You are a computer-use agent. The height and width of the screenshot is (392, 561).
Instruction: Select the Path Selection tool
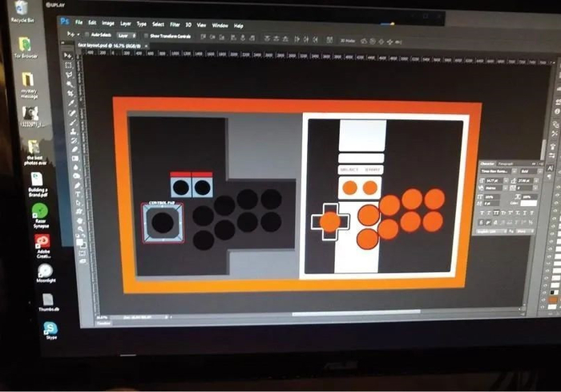pos(79,203)
